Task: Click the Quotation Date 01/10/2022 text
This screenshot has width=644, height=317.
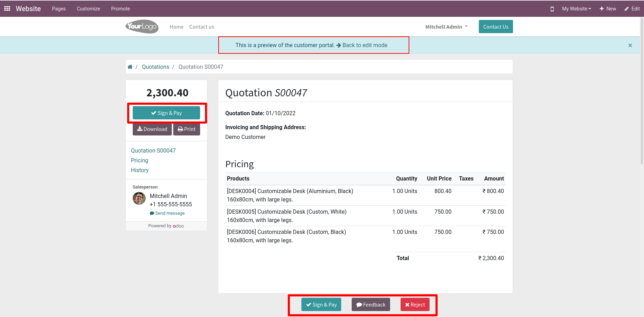Action: [x=260, y=113]
